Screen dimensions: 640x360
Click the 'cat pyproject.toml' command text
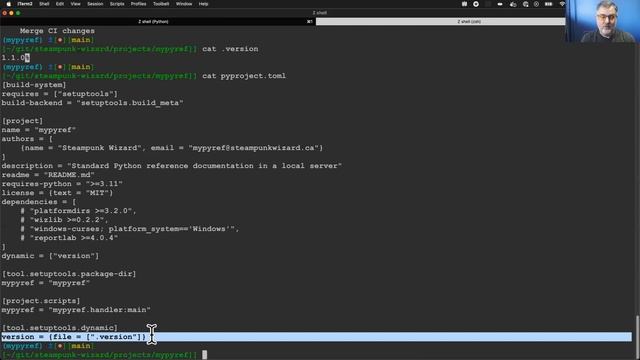(244, 76)
